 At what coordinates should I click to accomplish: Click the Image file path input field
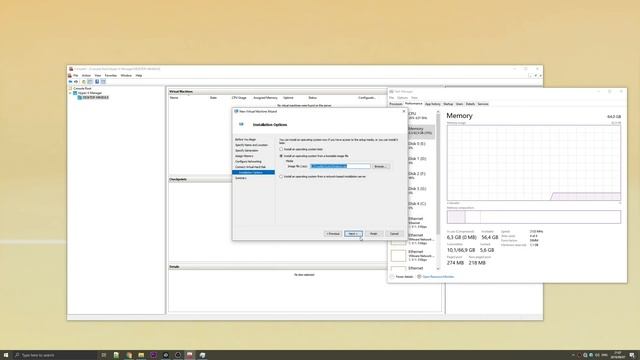(340, 166)
